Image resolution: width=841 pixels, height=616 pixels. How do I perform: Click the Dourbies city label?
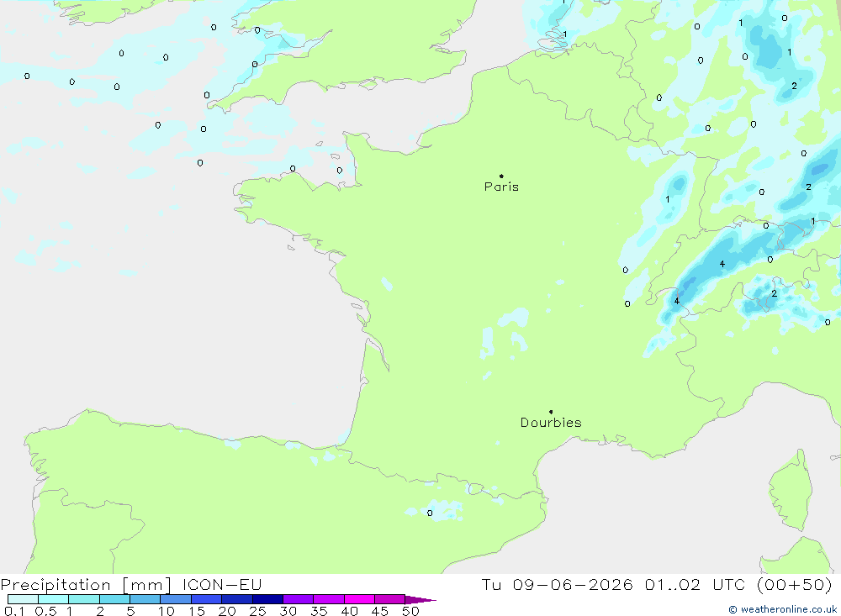(551, 423)
